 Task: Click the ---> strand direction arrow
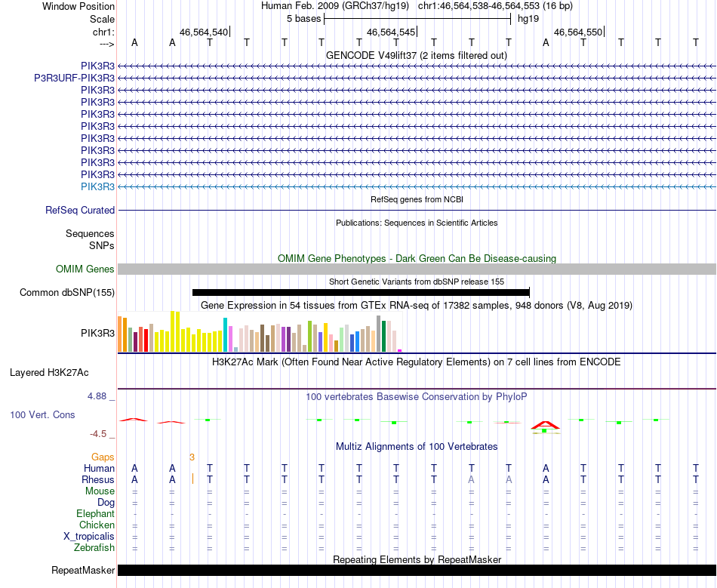point(107,44)
